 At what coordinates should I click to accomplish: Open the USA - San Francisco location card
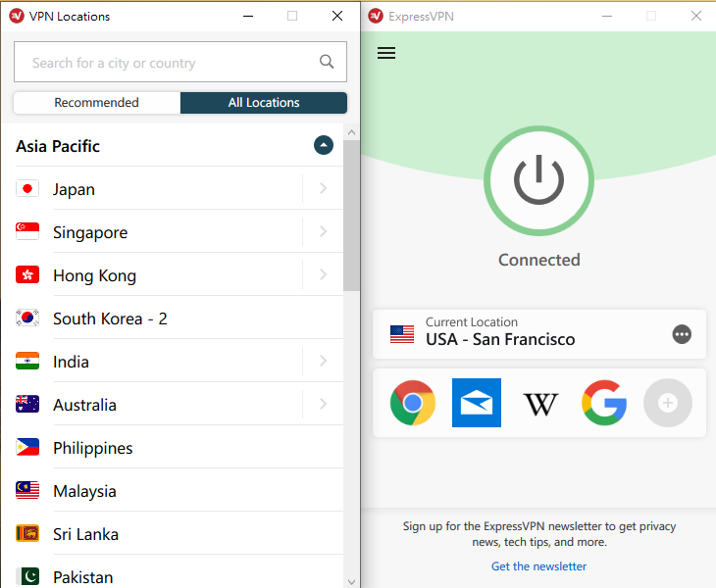tap(539, 334)
